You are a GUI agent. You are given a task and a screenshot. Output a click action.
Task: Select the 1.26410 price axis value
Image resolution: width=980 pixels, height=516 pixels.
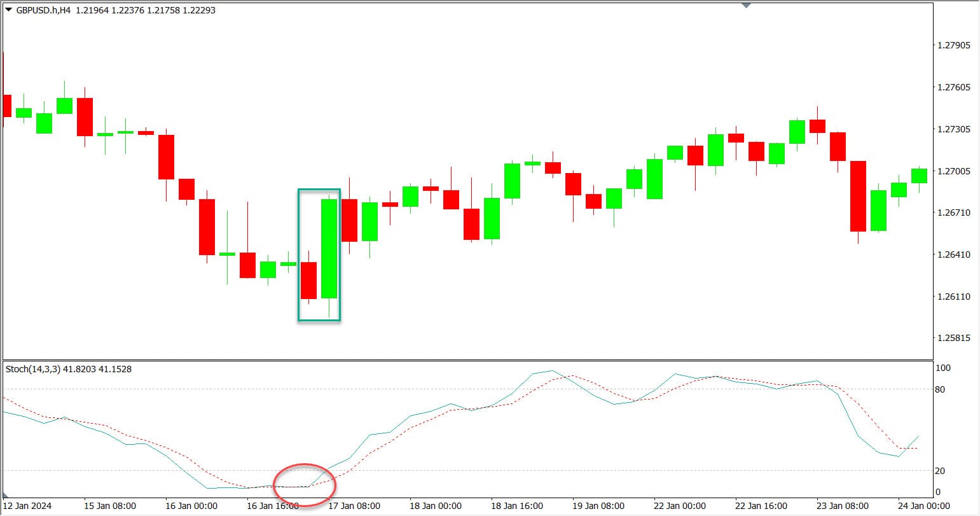point(954,255)
